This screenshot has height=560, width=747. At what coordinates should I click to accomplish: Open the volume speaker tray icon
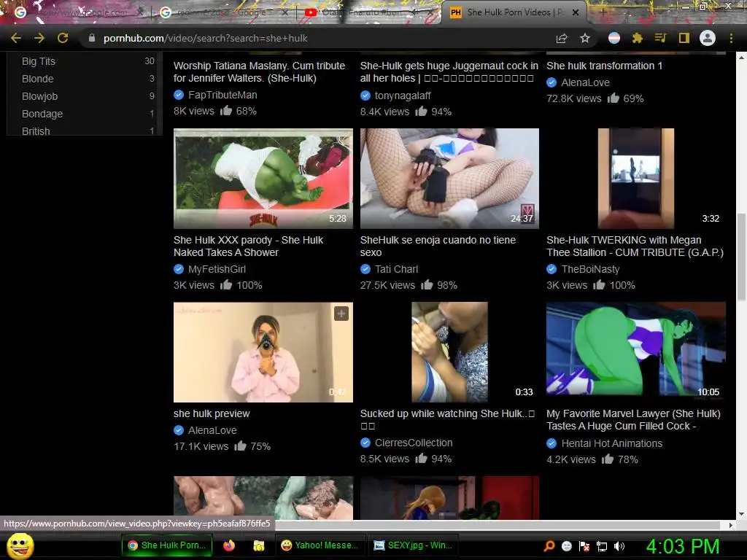(619, 546)
